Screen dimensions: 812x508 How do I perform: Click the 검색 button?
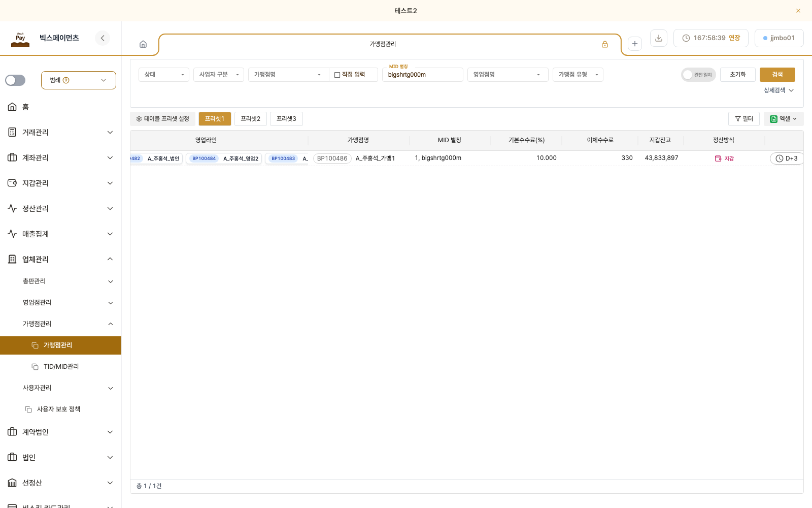point(777,75)
